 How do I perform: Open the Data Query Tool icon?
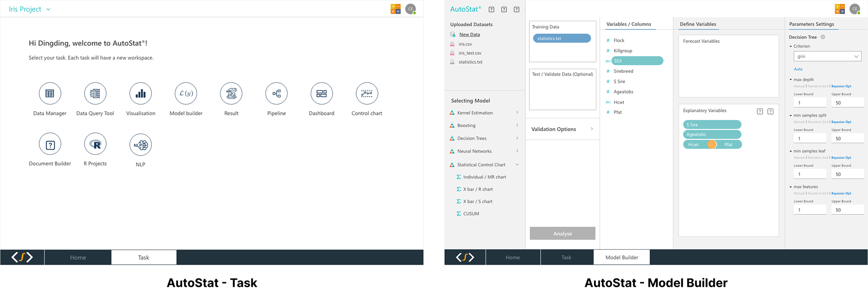[x=95, y=94]
